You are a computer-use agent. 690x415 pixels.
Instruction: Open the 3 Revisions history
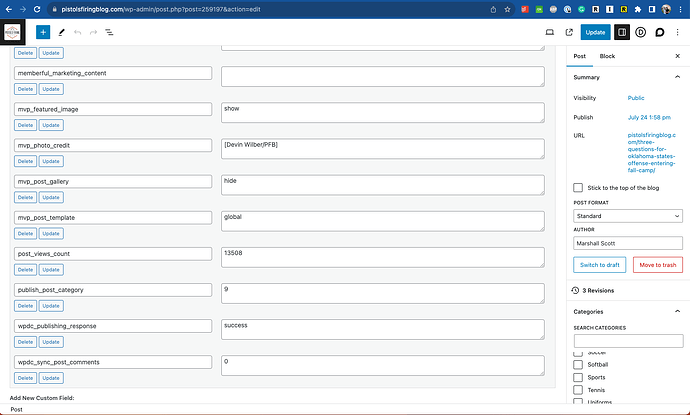[593, 290]
